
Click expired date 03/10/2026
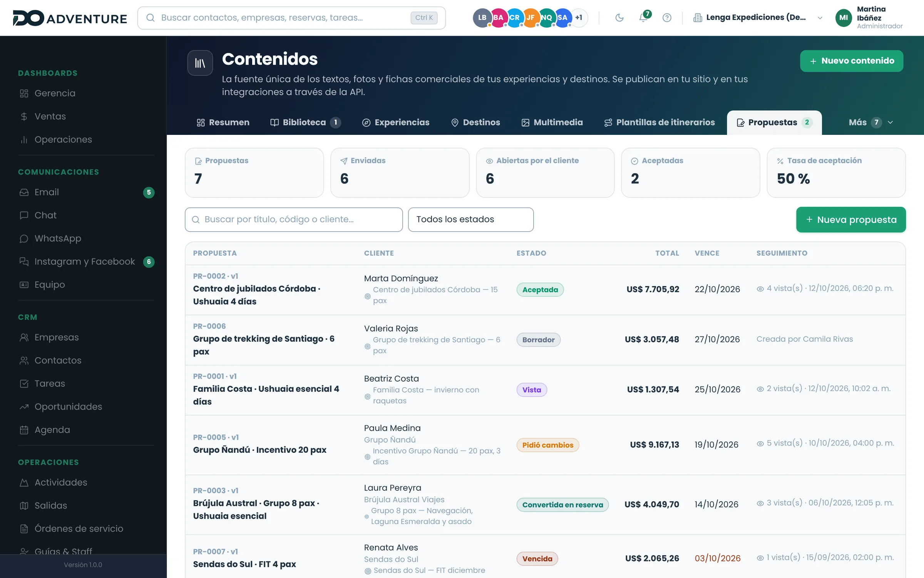[718, 558]
